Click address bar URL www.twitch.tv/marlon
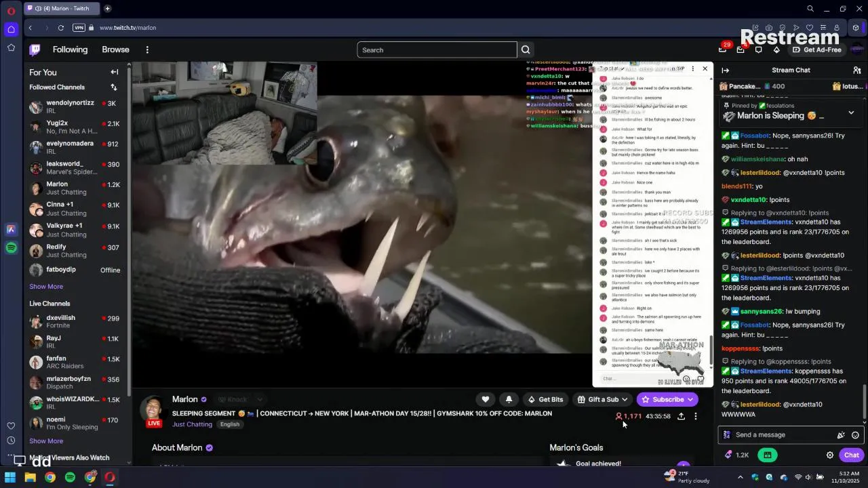The height and width of the screenshot is (488, 868). tap(127, 28)
